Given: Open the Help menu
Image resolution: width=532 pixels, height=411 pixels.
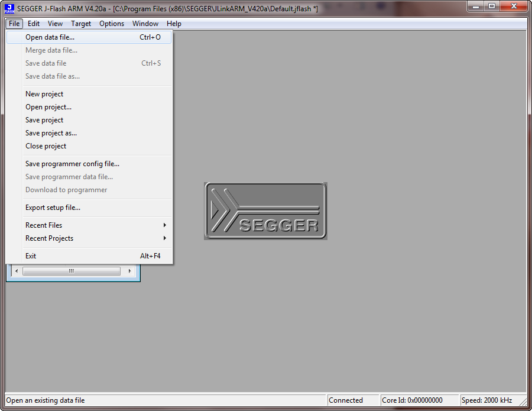Looking at the screenshot, I should (174, 24).
